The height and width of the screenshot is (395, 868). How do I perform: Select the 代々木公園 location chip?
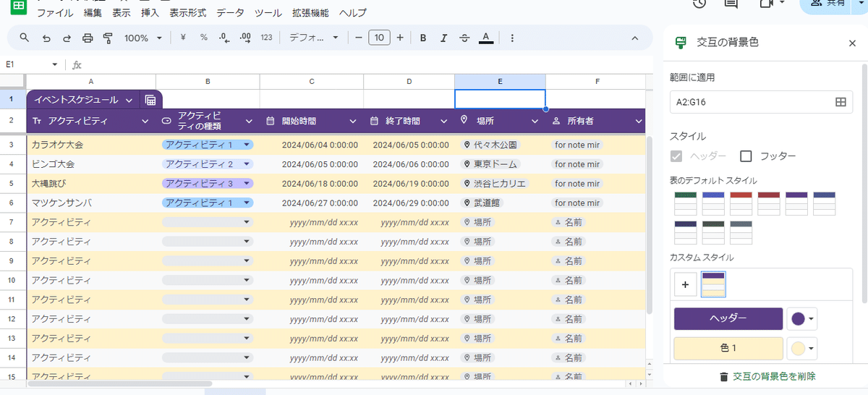point(490,145)
